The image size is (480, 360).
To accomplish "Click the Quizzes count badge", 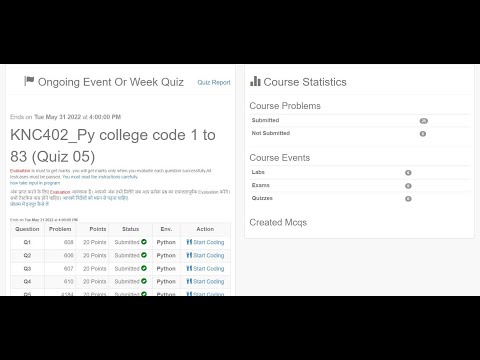I will pos(408,199).
